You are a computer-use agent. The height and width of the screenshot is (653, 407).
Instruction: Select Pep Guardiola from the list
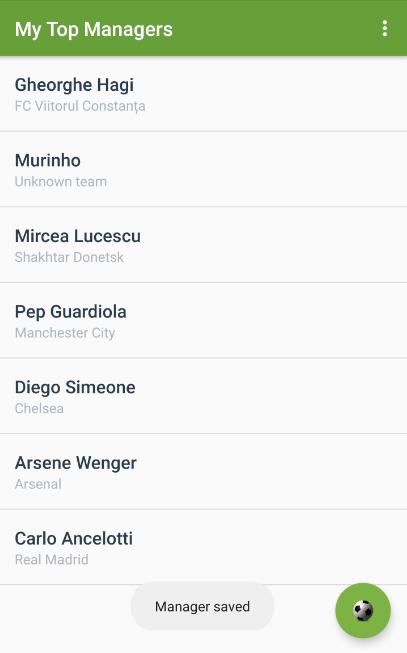point(203,320)
